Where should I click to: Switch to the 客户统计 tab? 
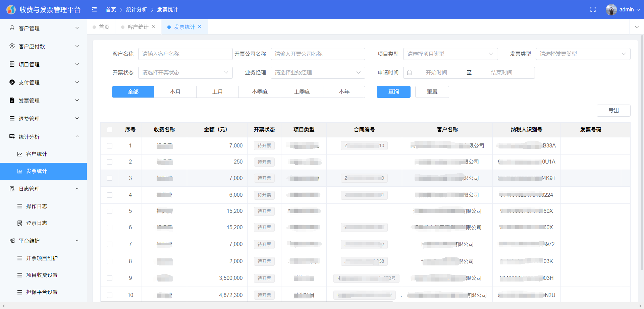tap(138, 27)
